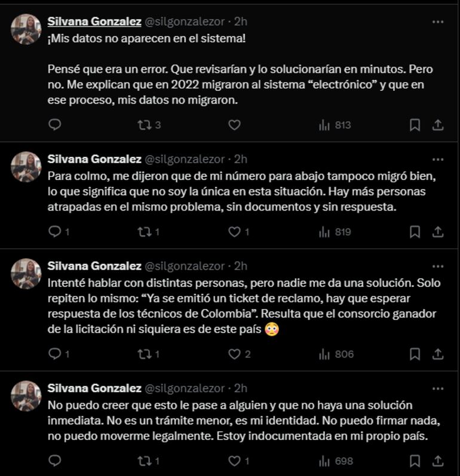Viewport: 460px width, 476px height.
Task: Open Silvana Gonzalez profile from first tweet
Action: pos(94,22)
